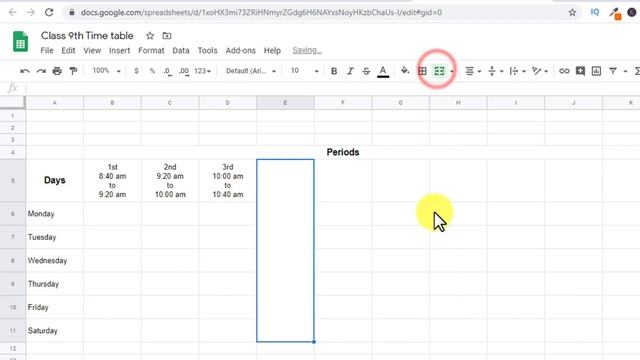Select row 6 header
This screenshot has width=640, height=360.
13,213
